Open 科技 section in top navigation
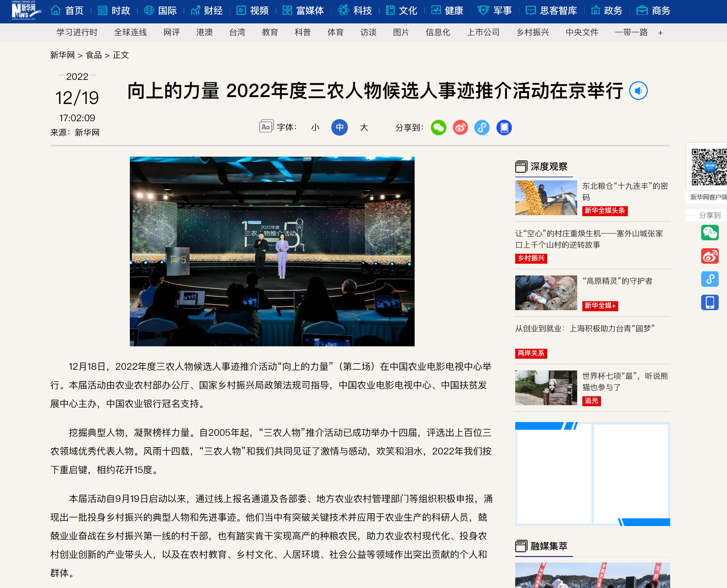 coord(355,11)
